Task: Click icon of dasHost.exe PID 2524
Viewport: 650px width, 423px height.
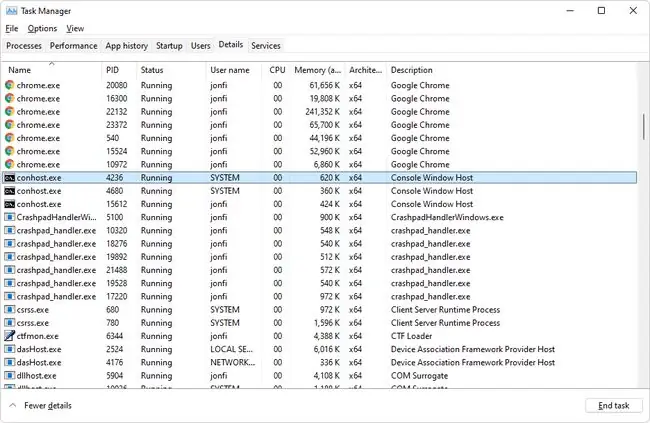Action: point(10,350)
